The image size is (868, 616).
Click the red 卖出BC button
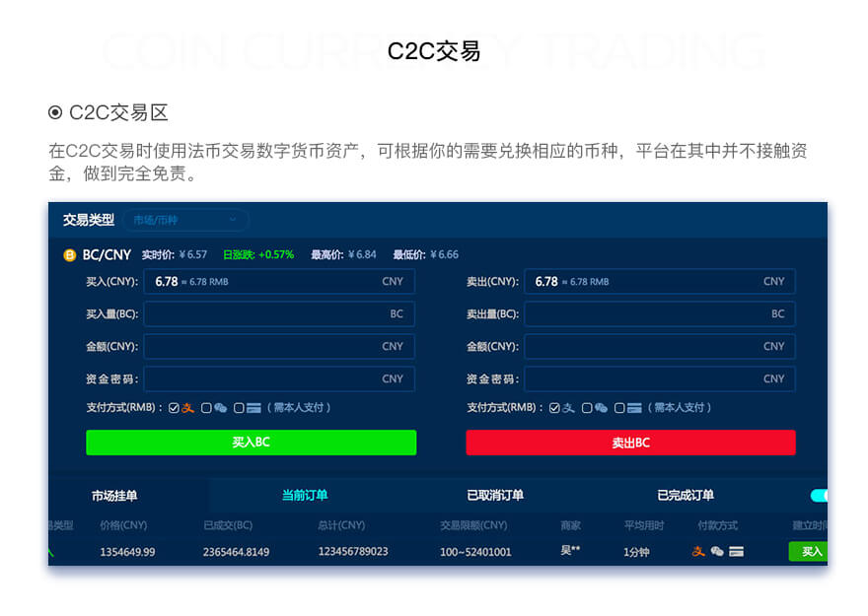tap(631, 442)
